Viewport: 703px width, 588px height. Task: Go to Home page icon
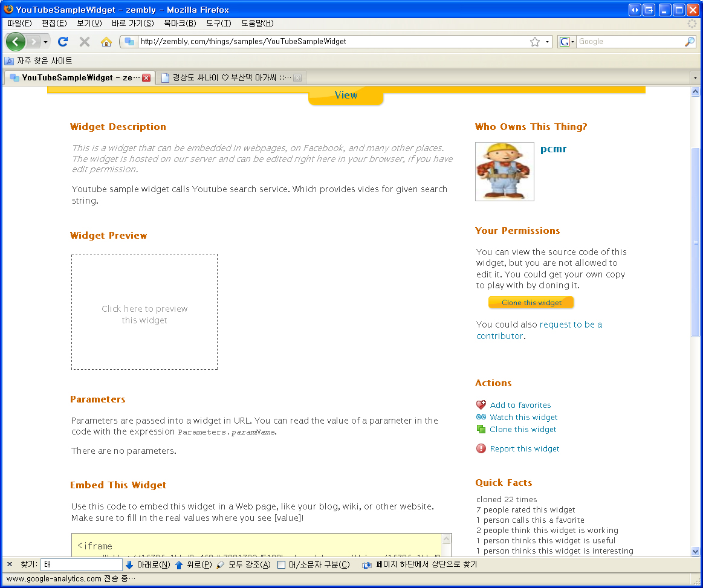[x=106, y=42]
